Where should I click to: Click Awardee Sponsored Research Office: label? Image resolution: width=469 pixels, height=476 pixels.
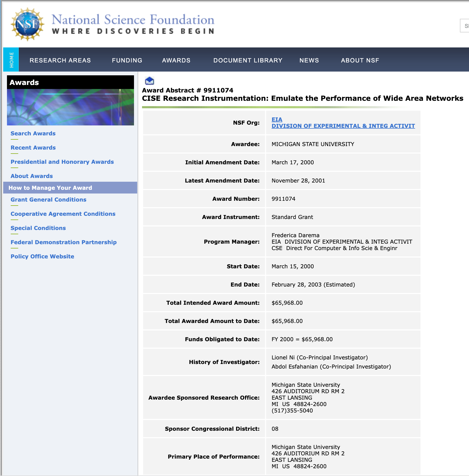(x=204, y=398)
